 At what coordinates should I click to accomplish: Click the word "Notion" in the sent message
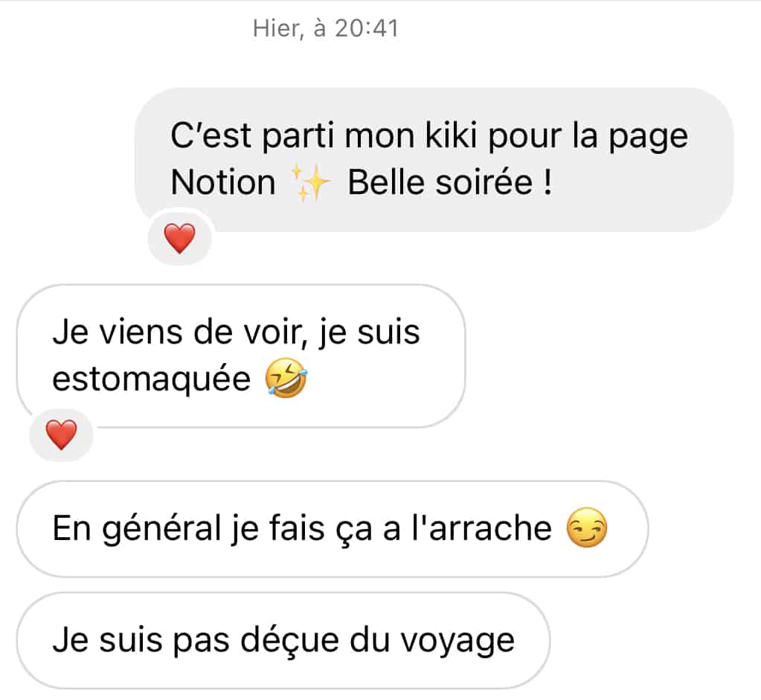223,182
